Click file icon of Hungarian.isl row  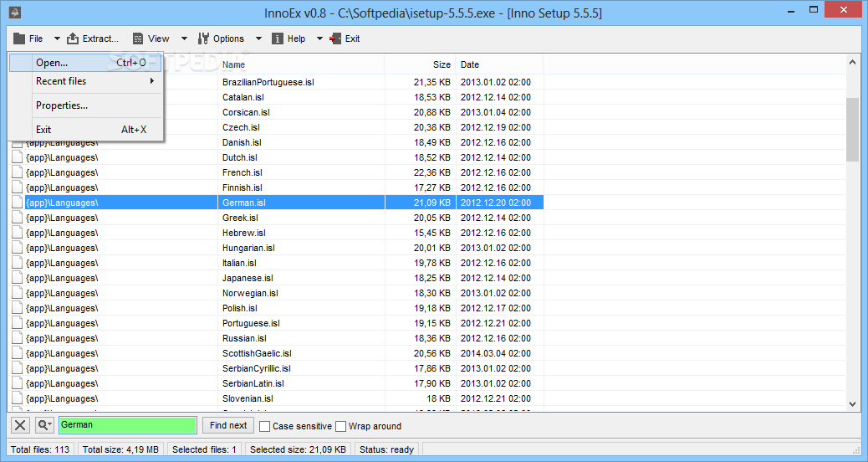pos(18,249)
